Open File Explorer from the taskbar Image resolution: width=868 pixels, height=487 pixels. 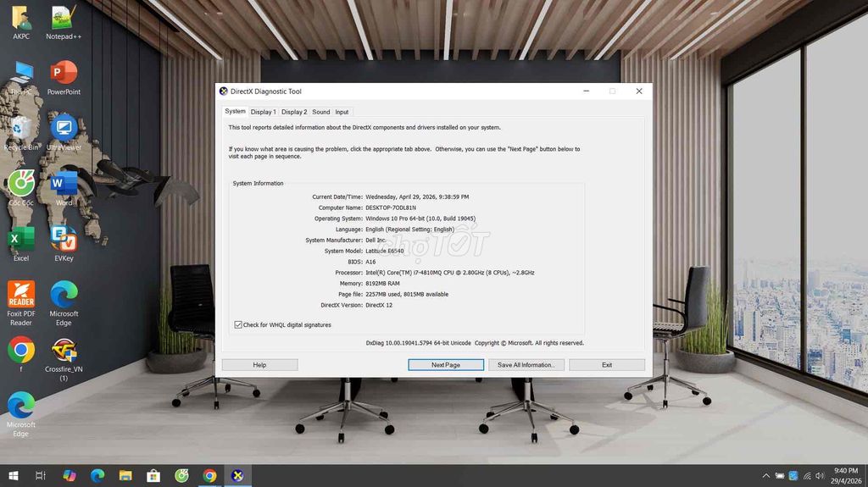point(125,475)
